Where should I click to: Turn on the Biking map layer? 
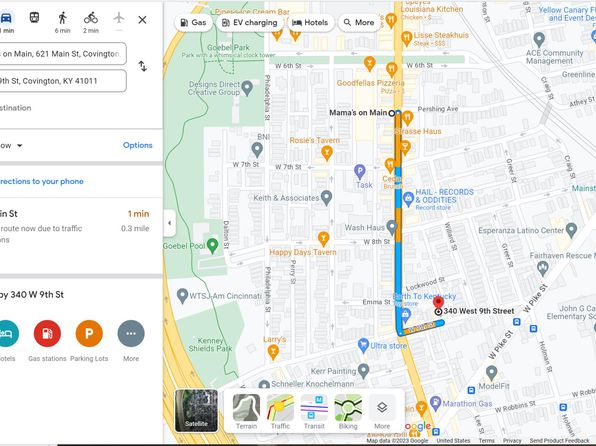click(x=348, y=412)
